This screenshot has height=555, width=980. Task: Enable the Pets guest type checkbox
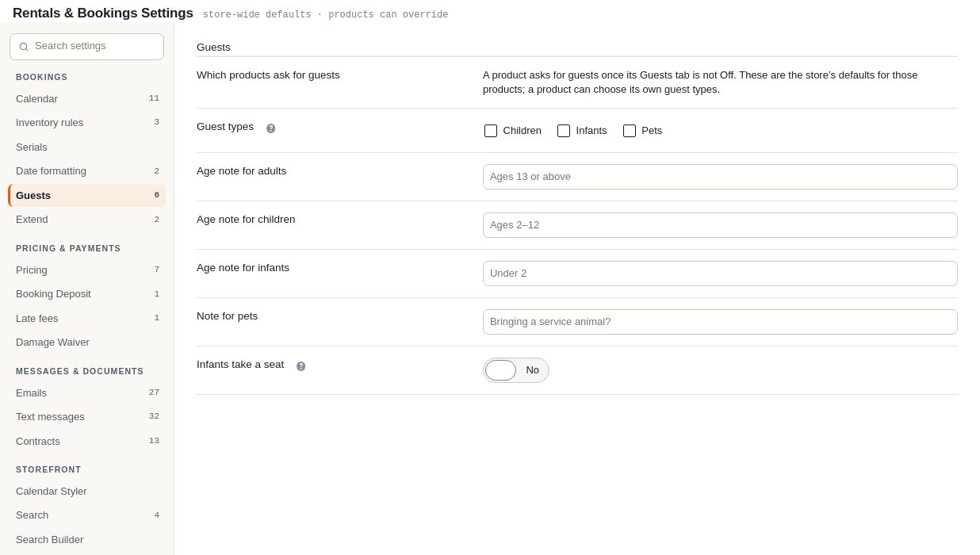pyautogui.click(x=630, y=131)
